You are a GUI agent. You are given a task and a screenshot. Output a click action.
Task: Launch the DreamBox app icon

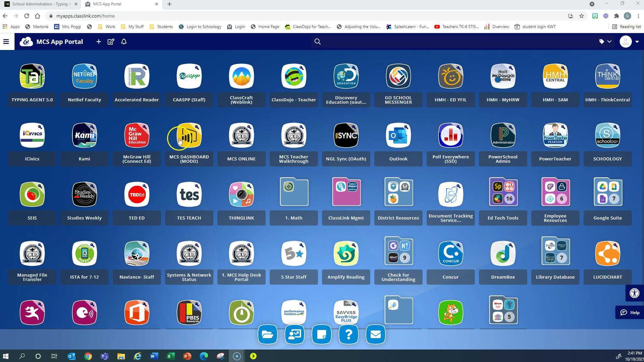pyautogui.click(x=503, y=254)
